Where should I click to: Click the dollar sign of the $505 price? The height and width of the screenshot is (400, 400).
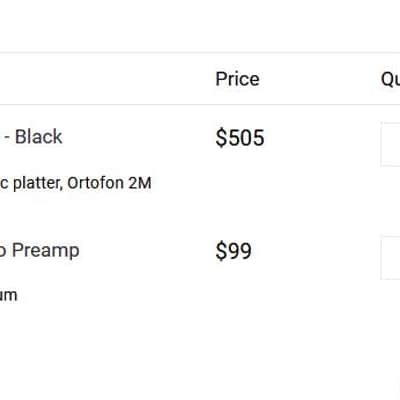point(221,138)
